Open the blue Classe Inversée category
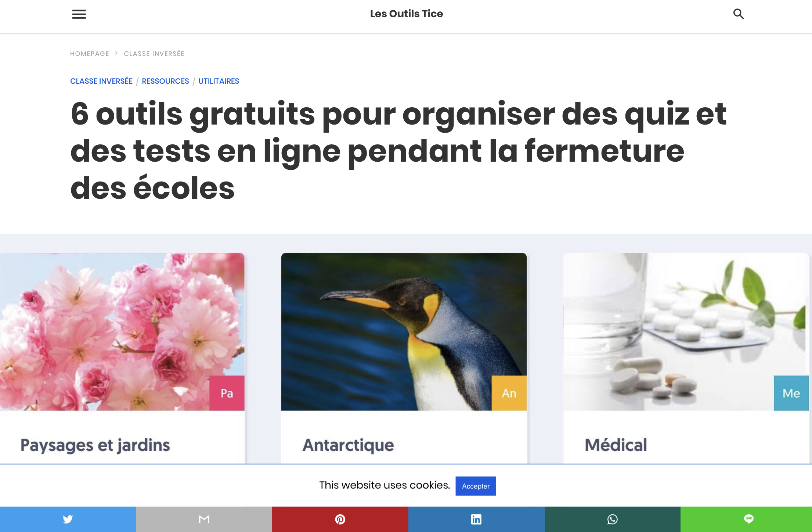Viewport: 812px width, 532px height. pos(101,81)
